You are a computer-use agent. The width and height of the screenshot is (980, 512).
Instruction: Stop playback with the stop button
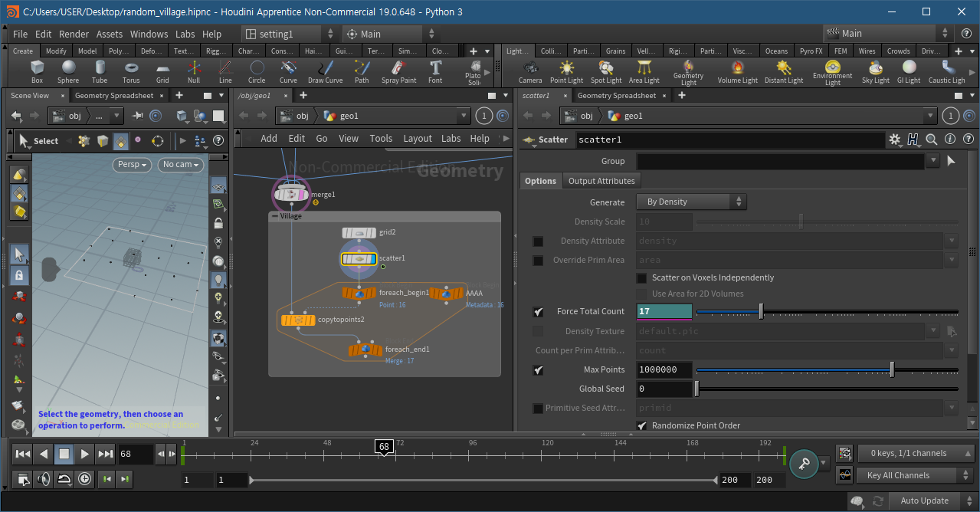(64, 454)
